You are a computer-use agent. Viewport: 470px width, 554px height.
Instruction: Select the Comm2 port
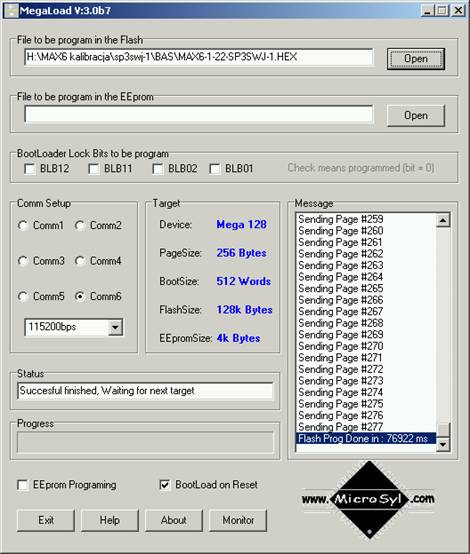tap(80, 225)
